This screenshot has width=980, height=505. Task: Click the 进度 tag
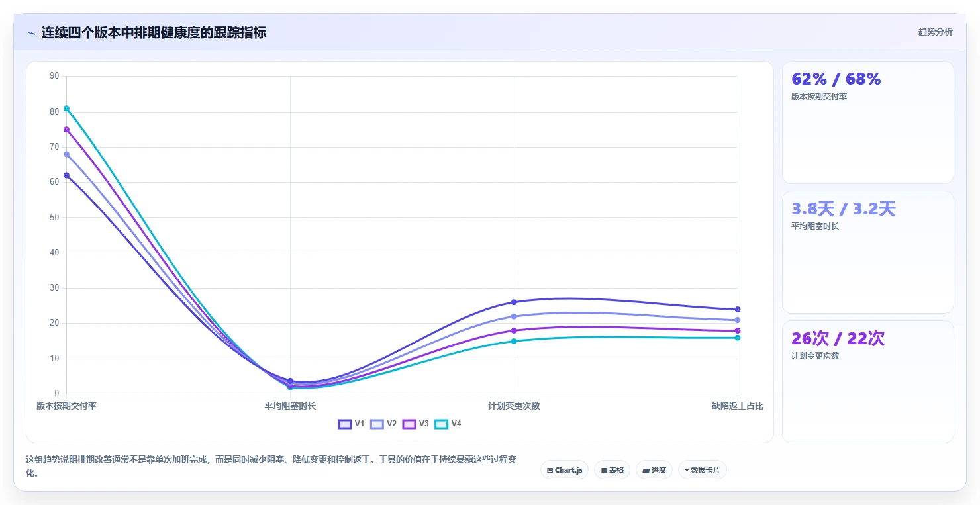pos(654,470)
